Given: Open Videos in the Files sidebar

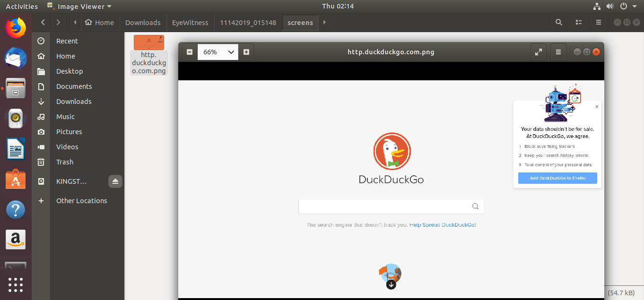Looking at the screenshot, I should [78, 147].
